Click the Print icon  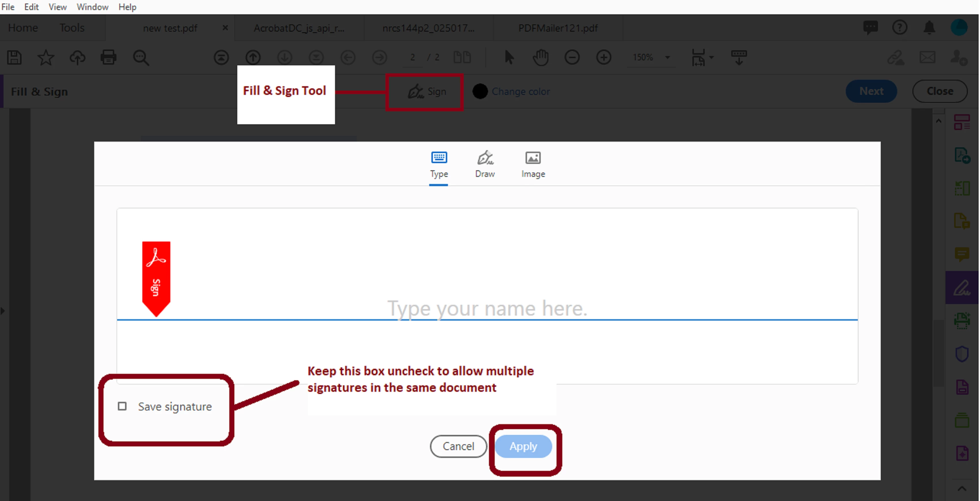(108, 58)
